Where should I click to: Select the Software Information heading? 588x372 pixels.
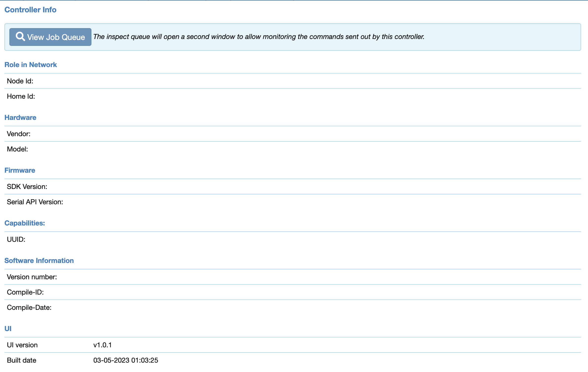point(39,260)
